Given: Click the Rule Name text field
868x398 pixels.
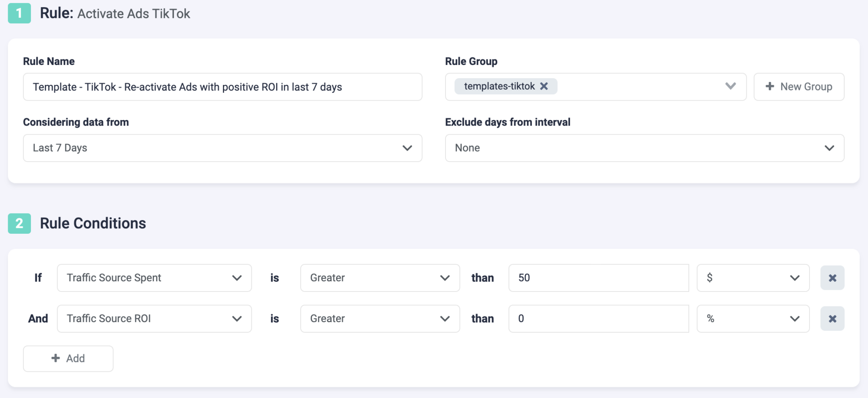Looking at the screenshot, I should coord(223,87).
